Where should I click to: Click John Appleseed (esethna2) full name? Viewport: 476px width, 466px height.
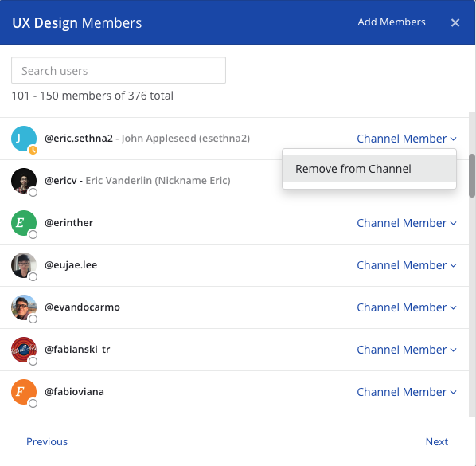pos(185,139)
